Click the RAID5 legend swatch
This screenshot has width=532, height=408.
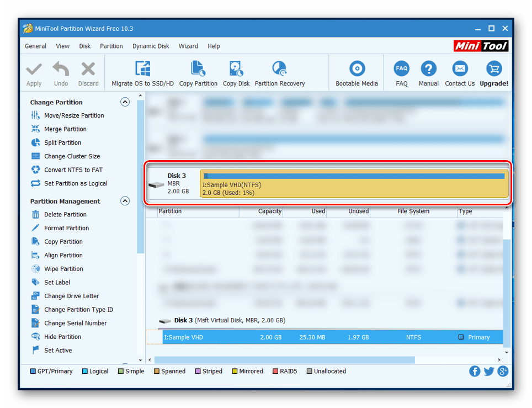(275, 372)
